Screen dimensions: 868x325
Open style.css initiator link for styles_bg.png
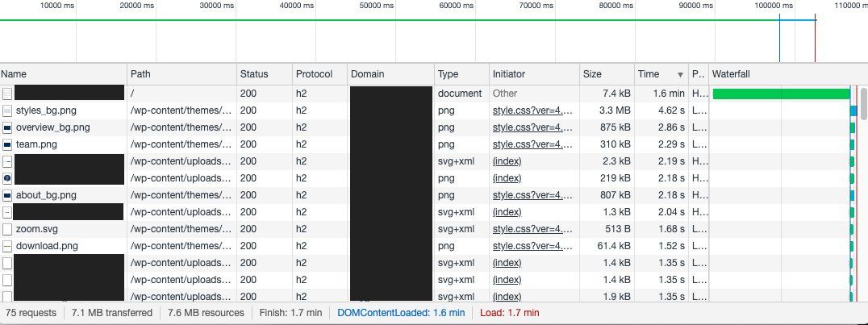[x=532, y=110]
